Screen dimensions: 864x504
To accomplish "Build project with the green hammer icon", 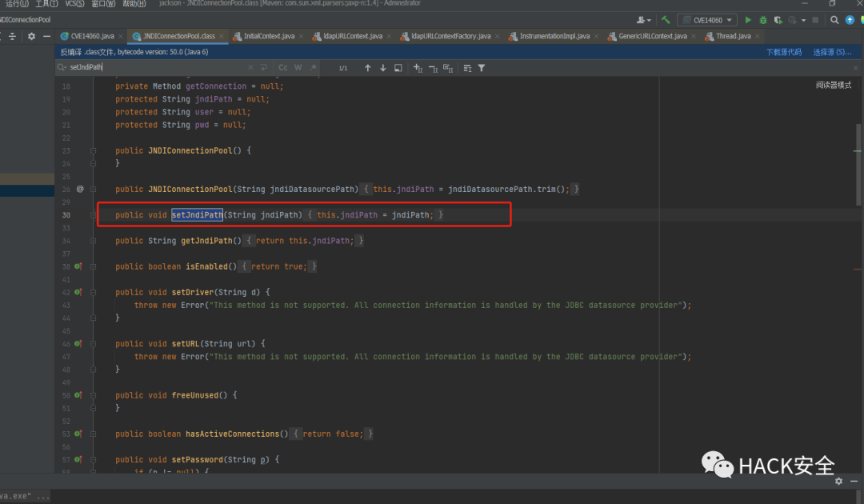I will click(x=666, y=20).
